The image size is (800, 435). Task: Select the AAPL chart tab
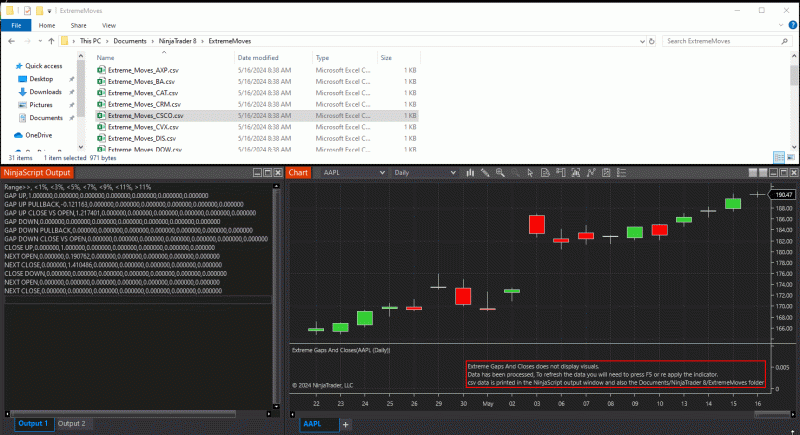click(319, 424)
